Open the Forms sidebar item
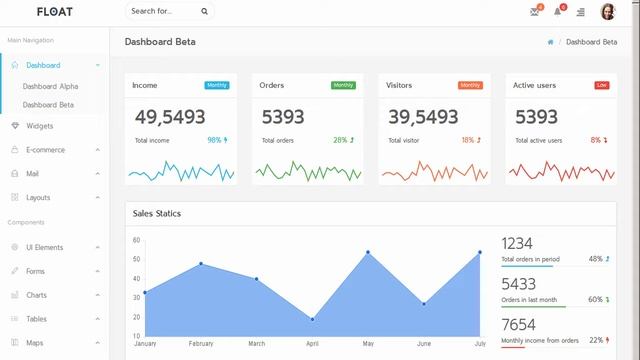 tap(35, 271)
